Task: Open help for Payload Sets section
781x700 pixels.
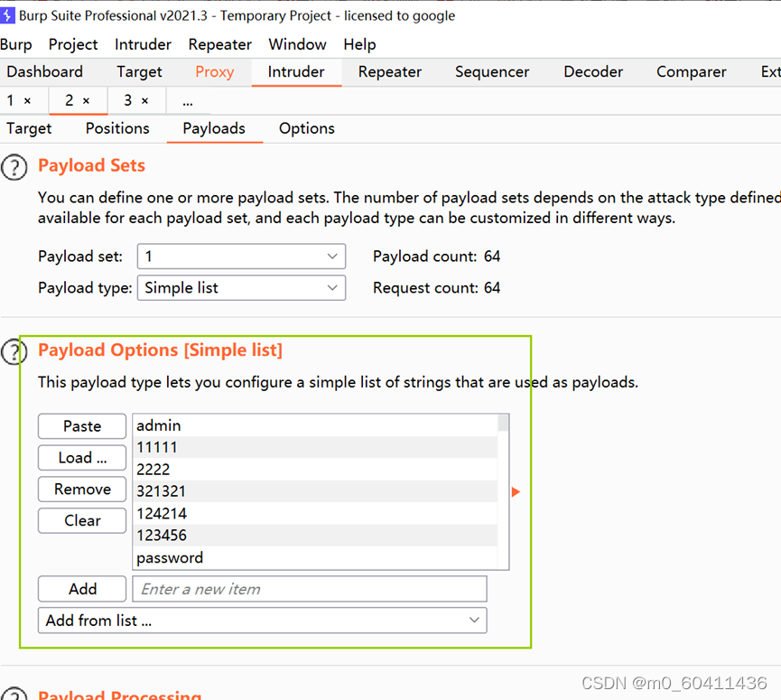Action: pyautogui.click(x=14, y=167)
